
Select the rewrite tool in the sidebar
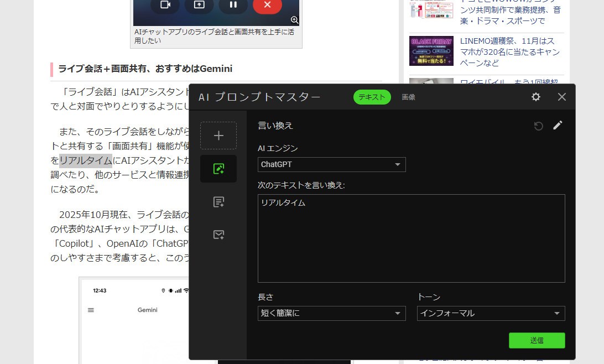(218, 168)
